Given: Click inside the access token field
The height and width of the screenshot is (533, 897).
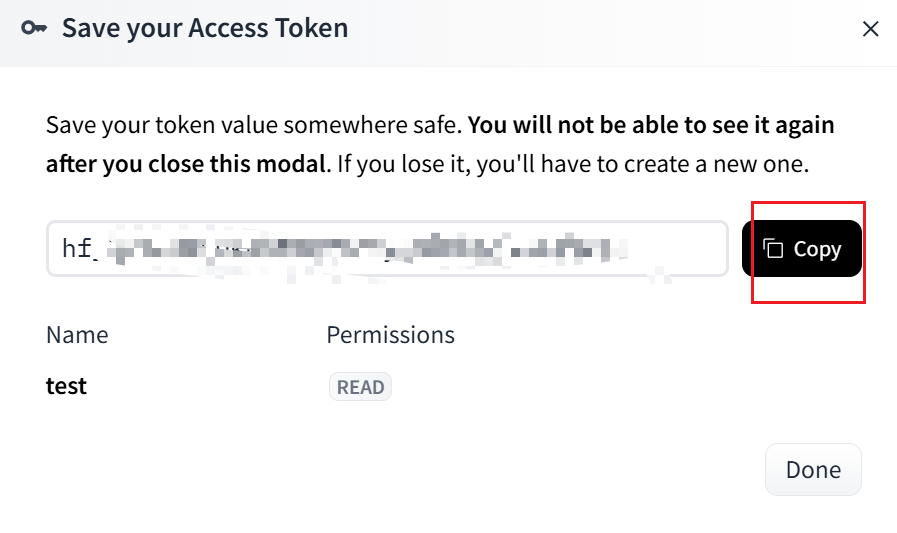Looking at the screenshot, I should (x=386, y=249).
